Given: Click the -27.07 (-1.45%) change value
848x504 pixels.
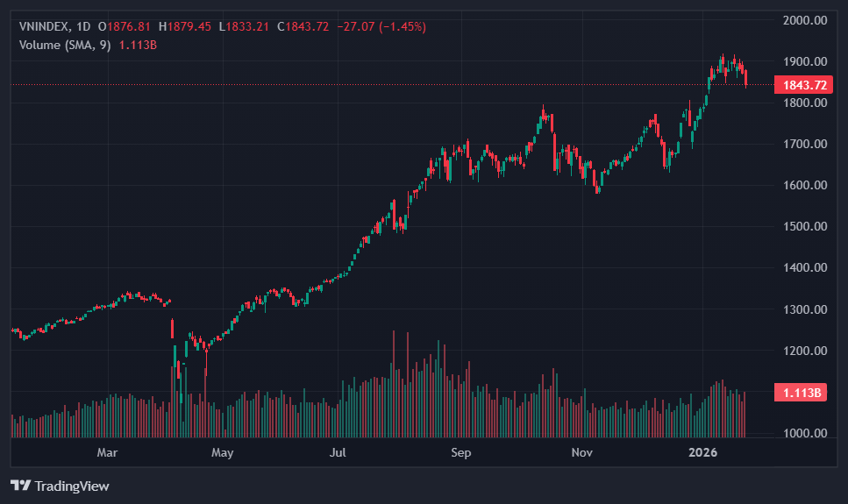Looking at the screenshot, I should 381,26.
